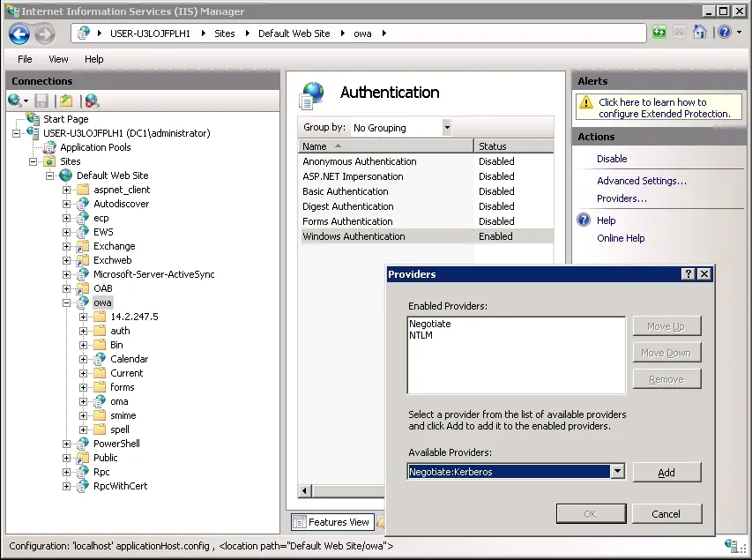752x560 pixels.
Task: Select the Anonymous Authentication row
Action: 426,161
